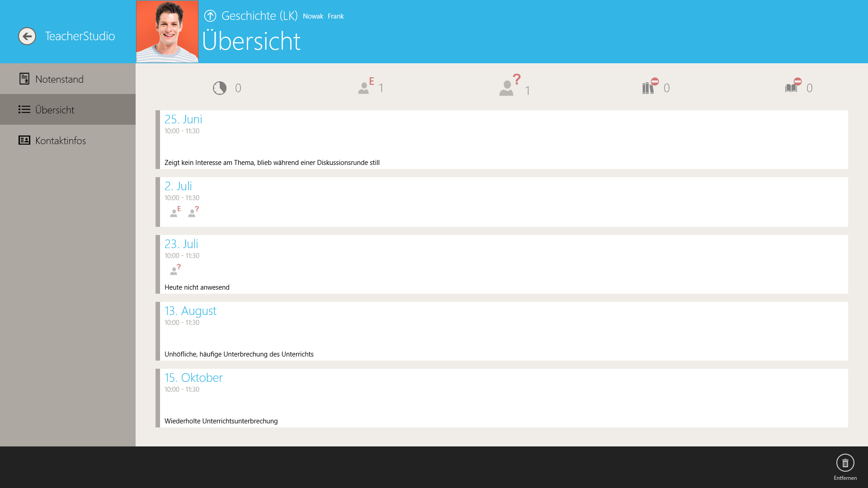The width and height of the screenshot is (868, 488).
Task: Open the 13. August entry
Action: pyautogui.click(x=502, y=331)
